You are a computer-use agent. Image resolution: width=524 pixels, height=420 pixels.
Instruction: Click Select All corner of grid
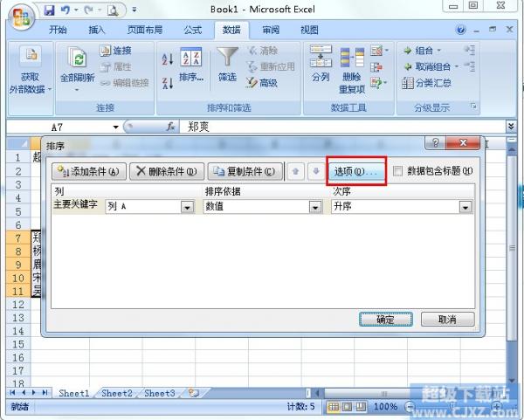click(18, 143)
